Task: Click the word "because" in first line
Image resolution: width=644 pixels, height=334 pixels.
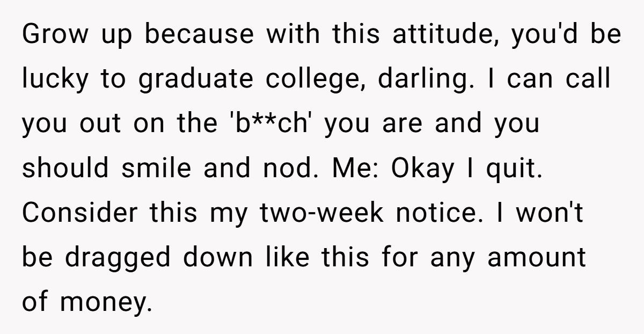Action: [197, 35]
